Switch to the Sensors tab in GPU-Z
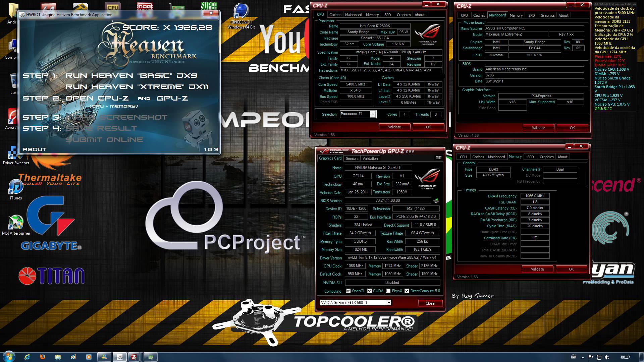Image resolution: width=644 pixels, height=362 pixels. tap(352, 159)
